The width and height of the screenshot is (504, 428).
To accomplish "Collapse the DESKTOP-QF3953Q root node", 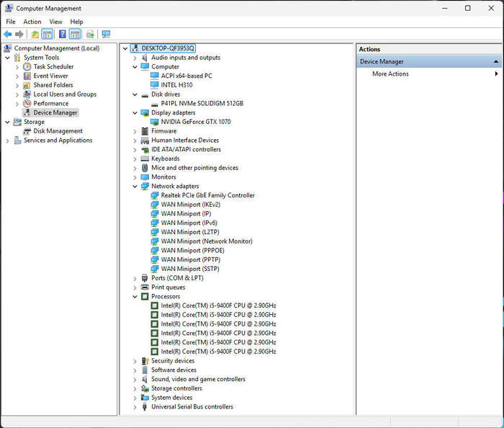I will 125,48.
